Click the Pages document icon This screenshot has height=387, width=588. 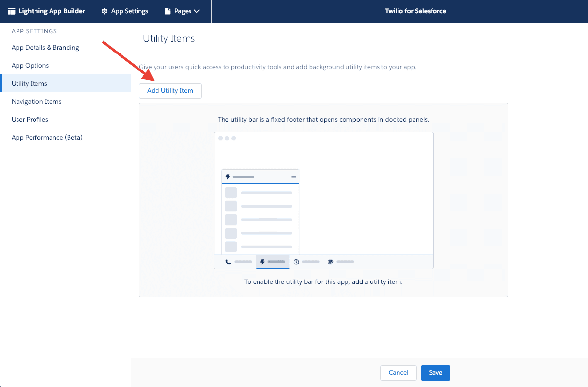click(168, 11)
